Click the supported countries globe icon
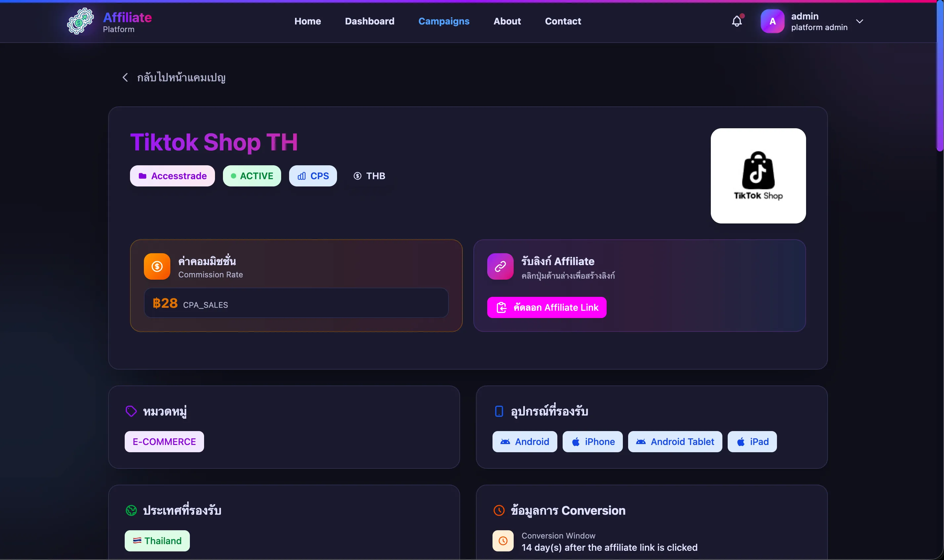The height and width of the screenshot is (560, 944). coord(131,510)
